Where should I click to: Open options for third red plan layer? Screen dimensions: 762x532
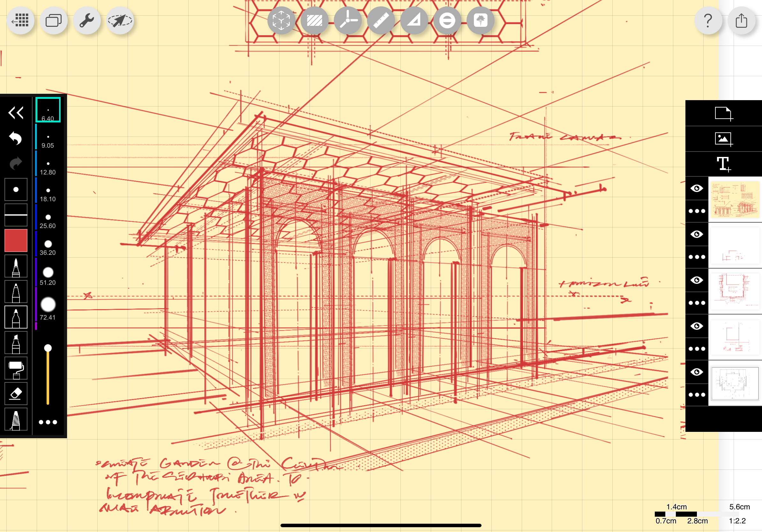697,303
